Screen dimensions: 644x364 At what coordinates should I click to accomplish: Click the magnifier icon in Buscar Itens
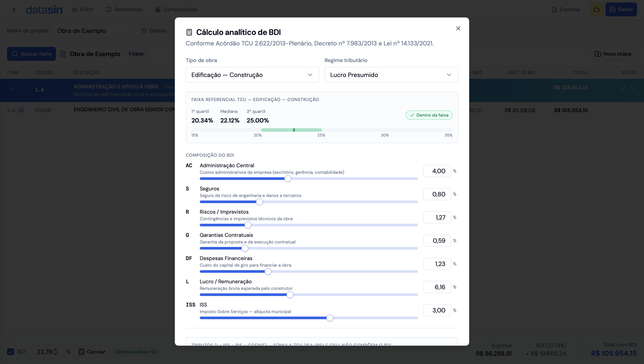(x=15, y=54)
